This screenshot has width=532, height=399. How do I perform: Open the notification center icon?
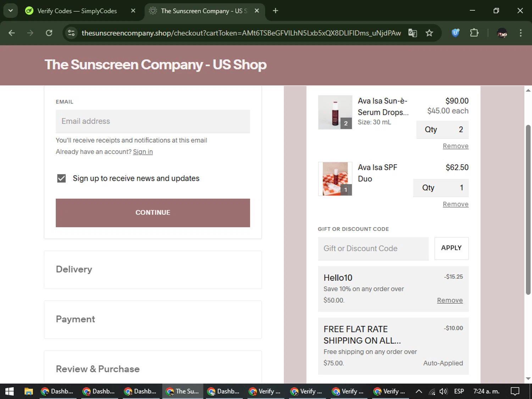[x=515, y=392]
